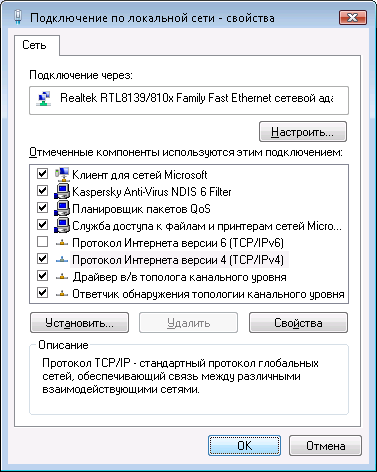The width and height of the screenshot is (377, 472).
Task: Click the TCP/IPv4 protocol icon
Action: pos(62,260)
